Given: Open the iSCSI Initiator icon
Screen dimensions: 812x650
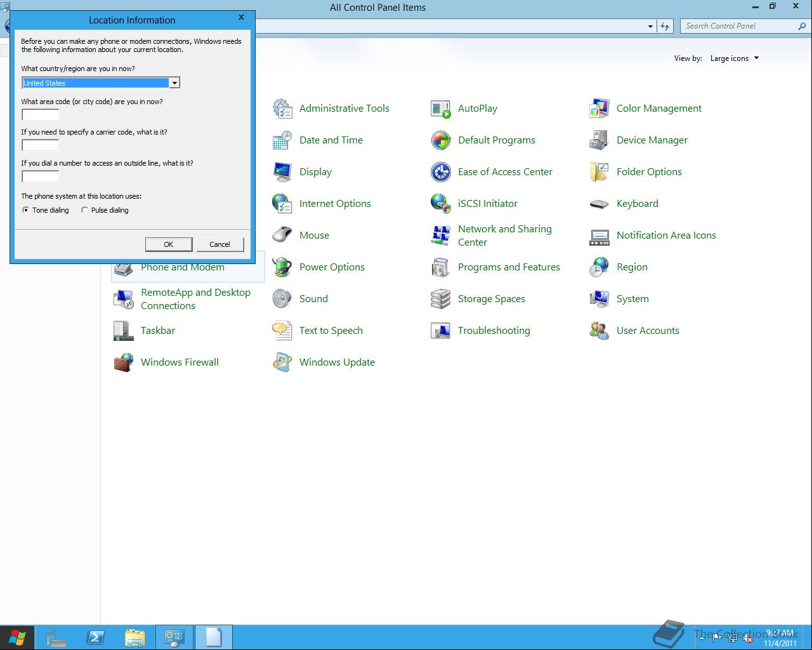Looking at the screenshot, I should coord(441,204).
